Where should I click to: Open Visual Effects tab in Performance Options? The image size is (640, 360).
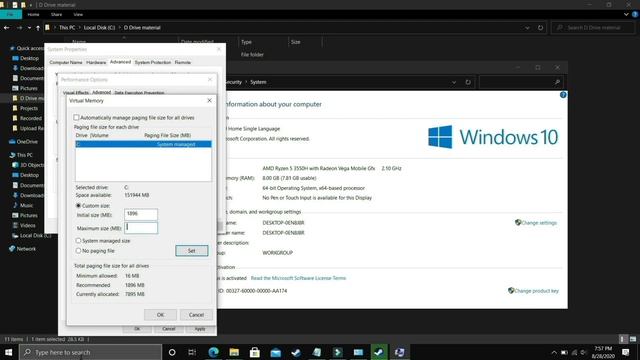tap(76, 93)
